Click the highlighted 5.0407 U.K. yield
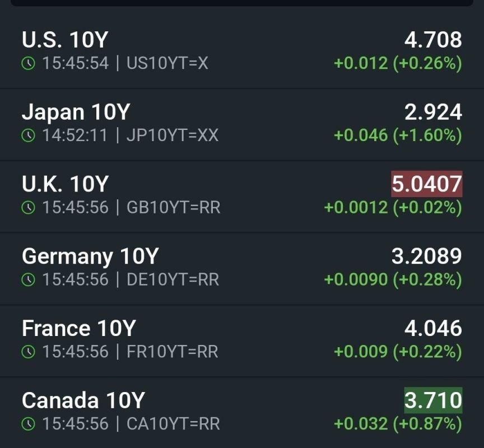484x448 pixels. [x=427, y=184]
